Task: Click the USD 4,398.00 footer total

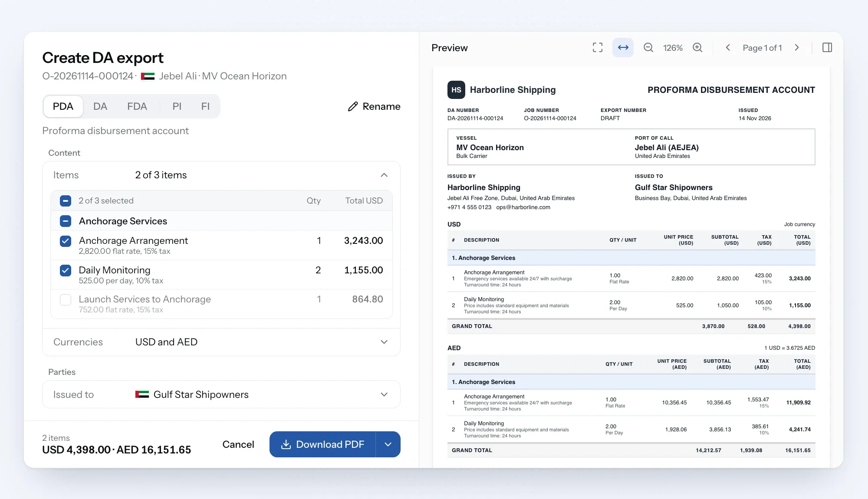Action: (x=76, y=450)
